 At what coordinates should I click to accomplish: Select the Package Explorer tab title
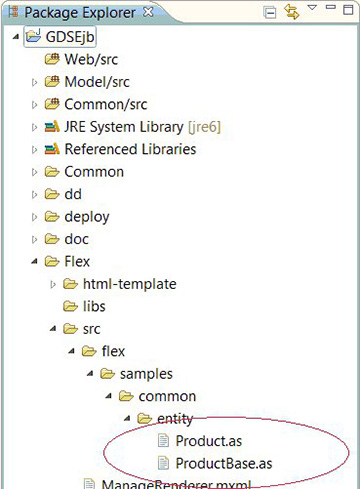tap(80, 13)
